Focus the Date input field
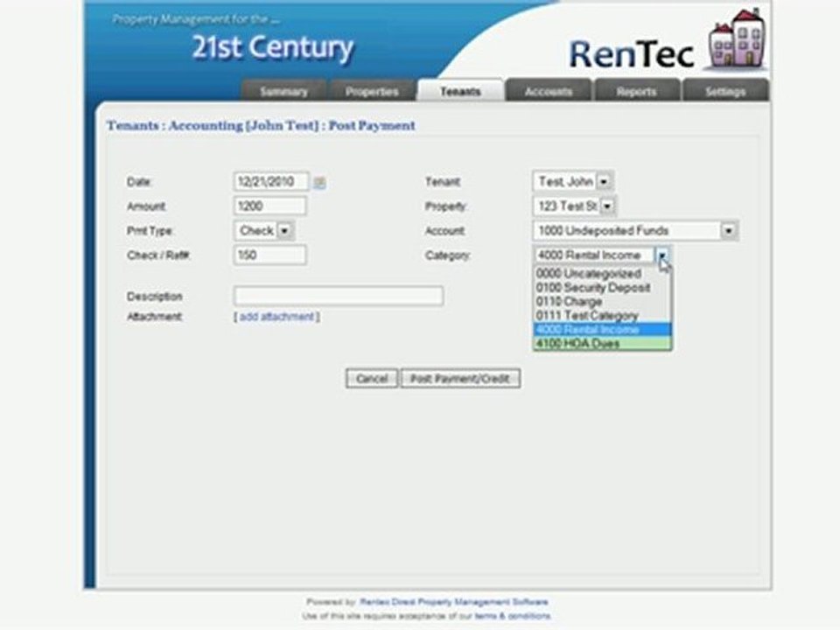 pos(271,182)
